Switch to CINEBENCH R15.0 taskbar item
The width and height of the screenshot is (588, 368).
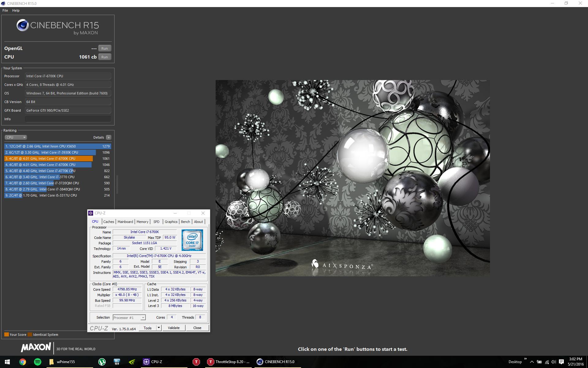[277, 362]
